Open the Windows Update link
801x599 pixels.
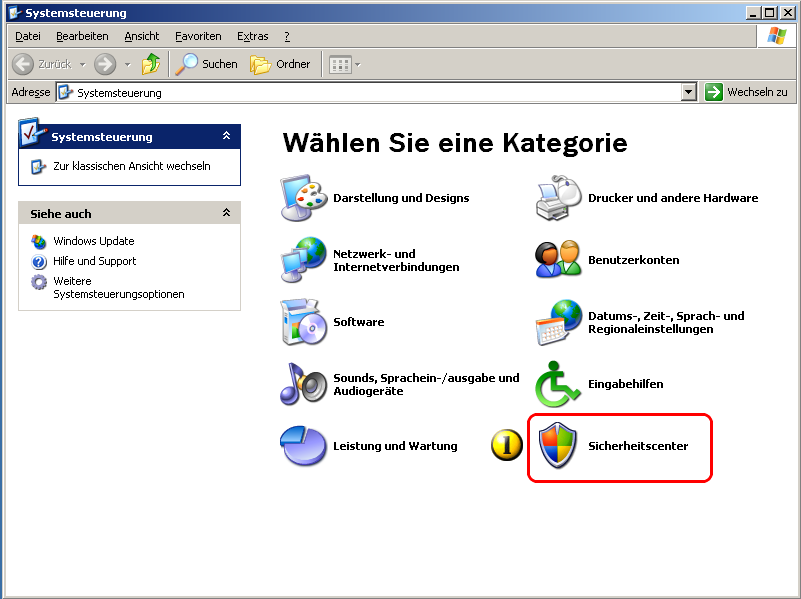coord(94,241)
